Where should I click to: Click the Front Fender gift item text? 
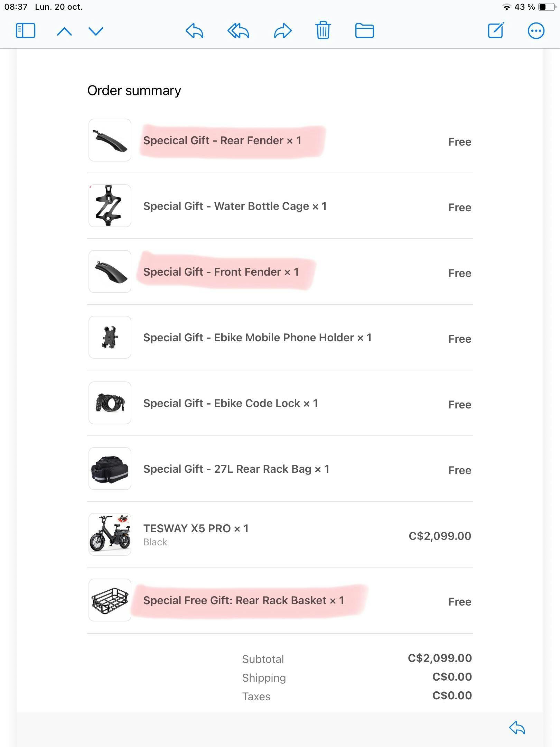pyautogui.click(x=221, y=272)
